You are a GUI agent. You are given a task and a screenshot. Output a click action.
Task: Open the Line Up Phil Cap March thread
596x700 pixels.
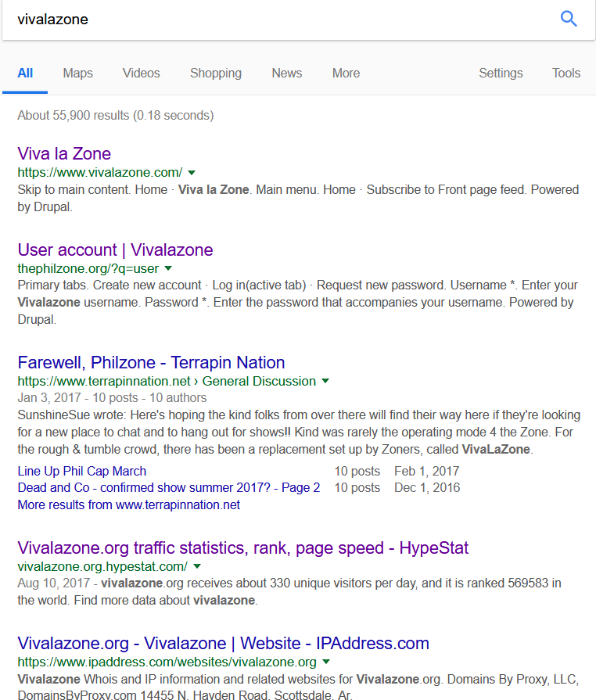point(81,471)
